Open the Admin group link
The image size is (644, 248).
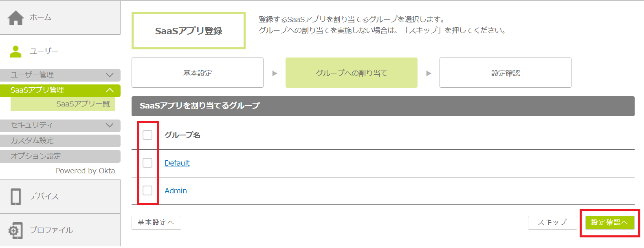point(176,191)
